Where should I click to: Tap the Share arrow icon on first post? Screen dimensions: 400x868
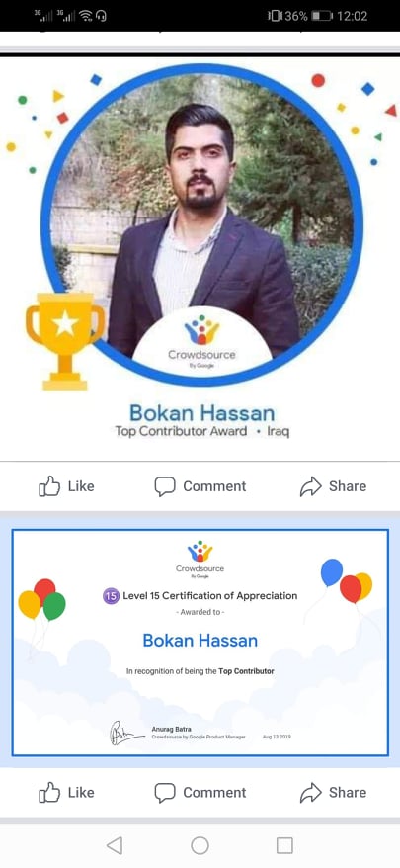pos(310,486)
